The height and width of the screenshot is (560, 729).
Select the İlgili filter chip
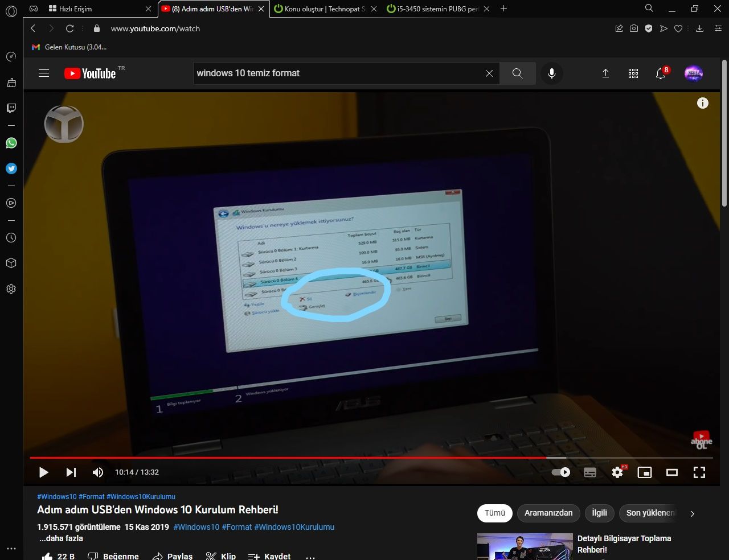[599, 513]
